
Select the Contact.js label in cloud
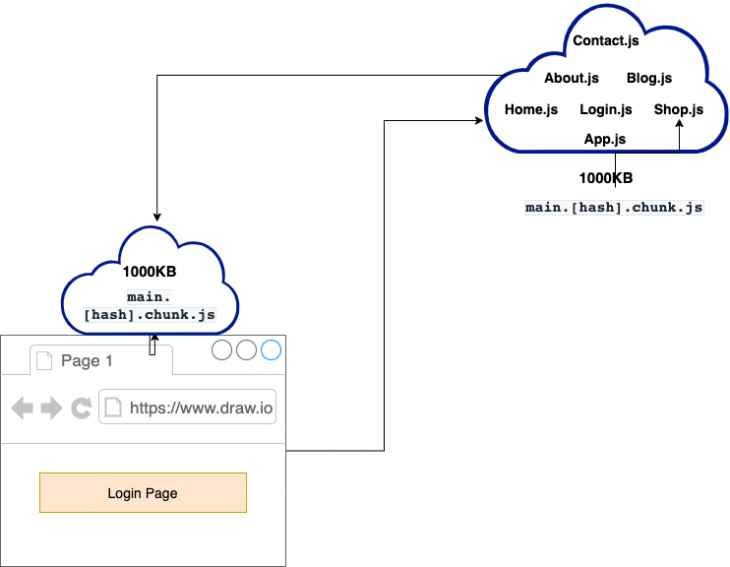606,41
